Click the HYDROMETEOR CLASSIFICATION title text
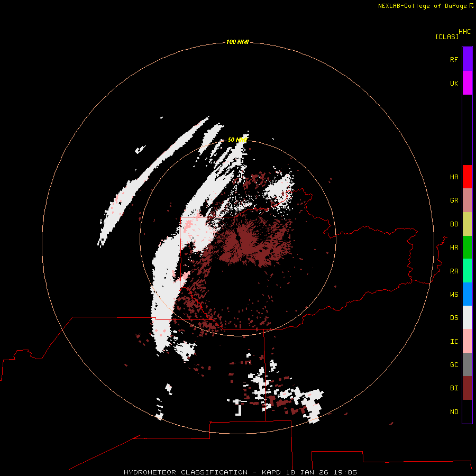The width and height of the screenshot is (476, 476). (186, 472)
